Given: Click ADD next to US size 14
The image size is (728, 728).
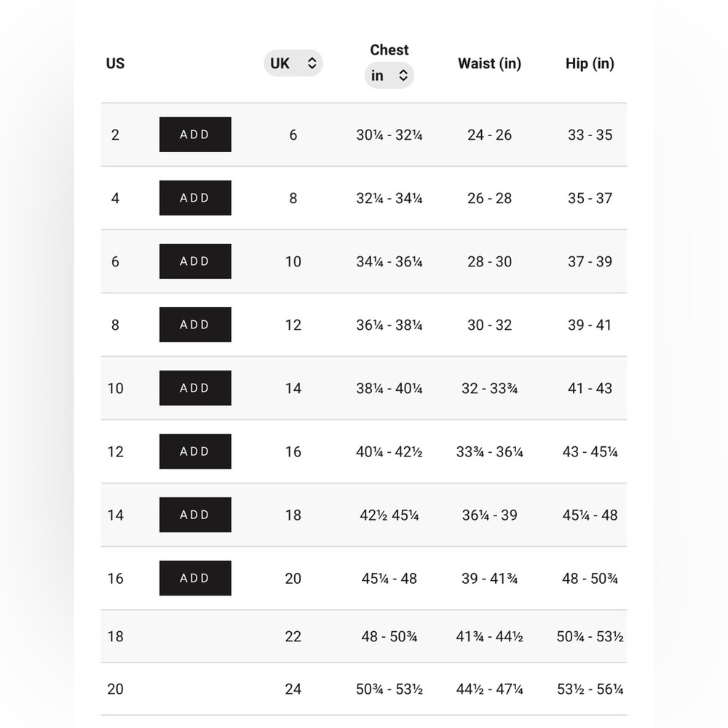Looking at the screenshot, I should tap(195, 515).
